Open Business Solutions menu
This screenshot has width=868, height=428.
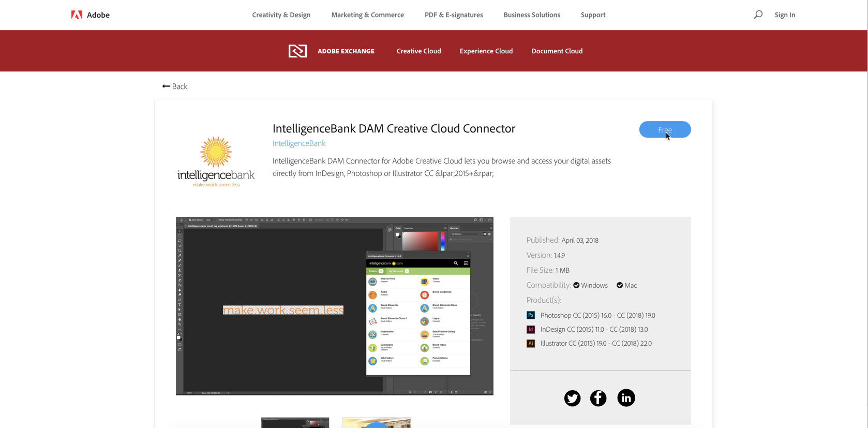point(532,15)
